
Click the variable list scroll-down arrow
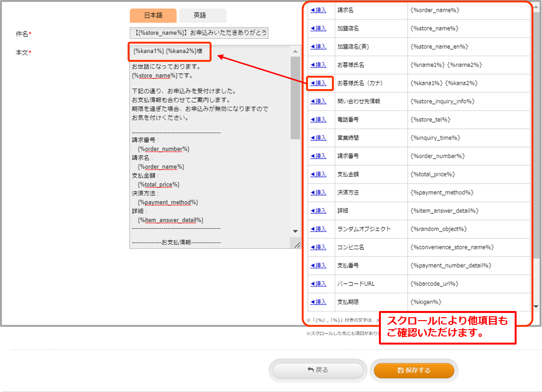tap(536, 306)
